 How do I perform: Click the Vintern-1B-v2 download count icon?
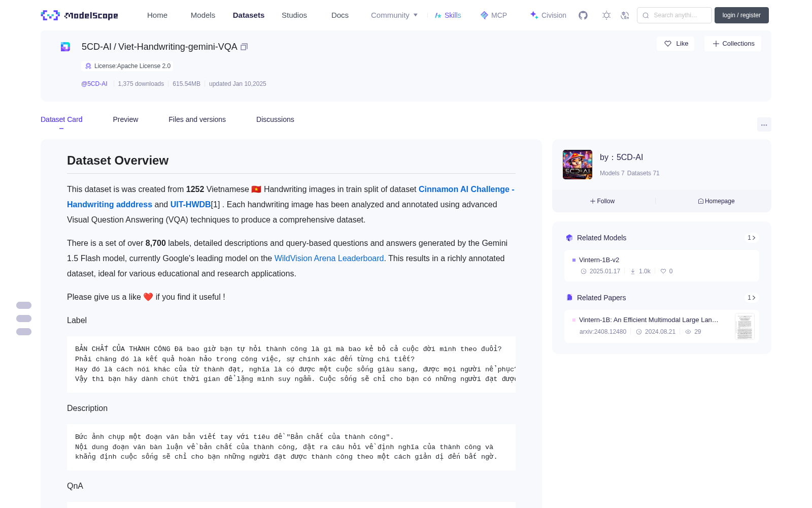point(633,271)
